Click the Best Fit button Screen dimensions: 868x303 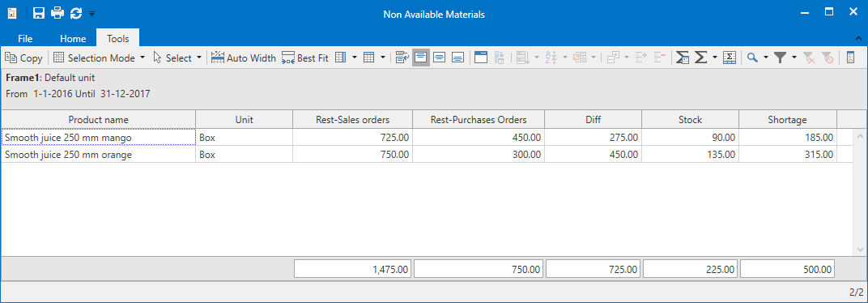(305, 58)
